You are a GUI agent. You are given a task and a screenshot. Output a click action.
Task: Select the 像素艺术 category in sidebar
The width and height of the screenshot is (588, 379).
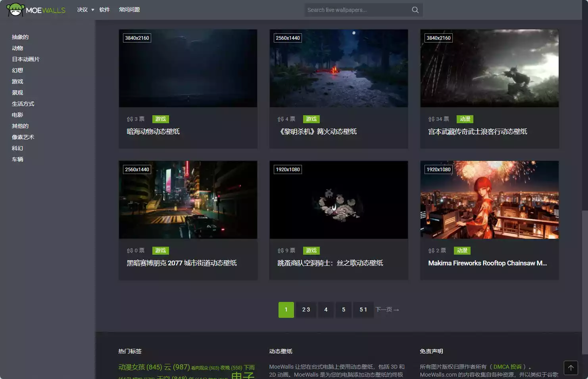(23, 137)
